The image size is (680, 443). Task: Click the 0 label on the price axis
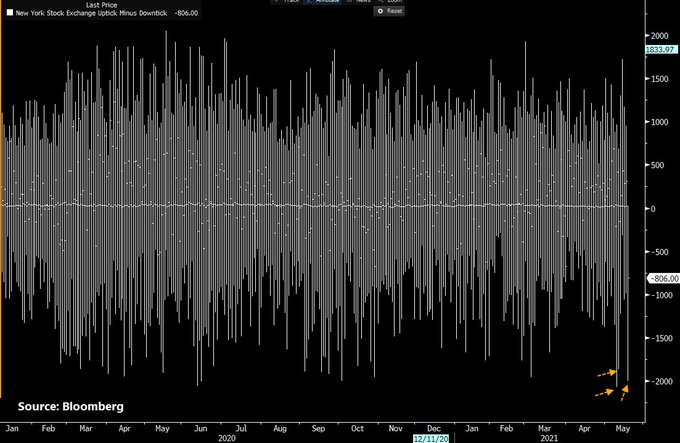(653, 208)
